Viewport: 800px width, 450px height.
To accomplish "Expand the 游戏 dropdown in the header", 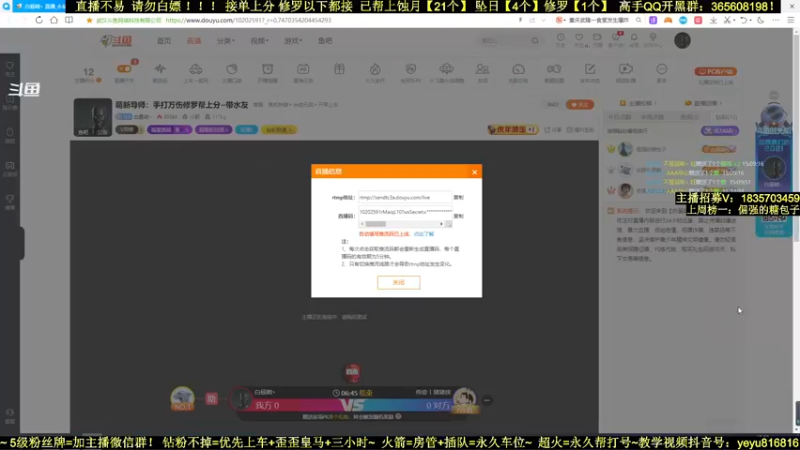I will 293,41.
